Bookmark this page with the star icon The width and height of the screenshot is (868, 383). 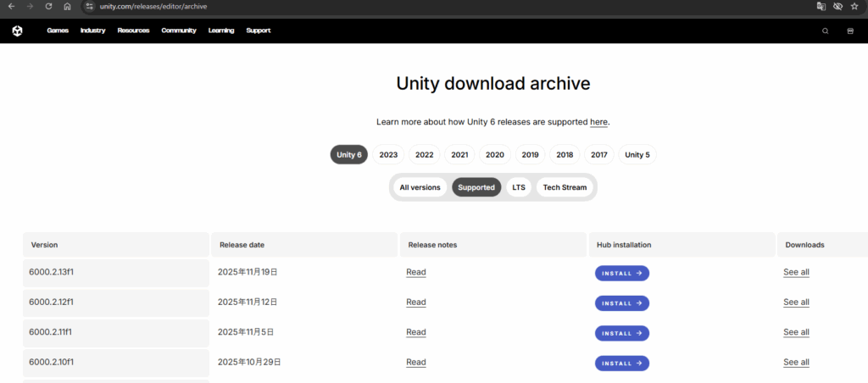854,6
